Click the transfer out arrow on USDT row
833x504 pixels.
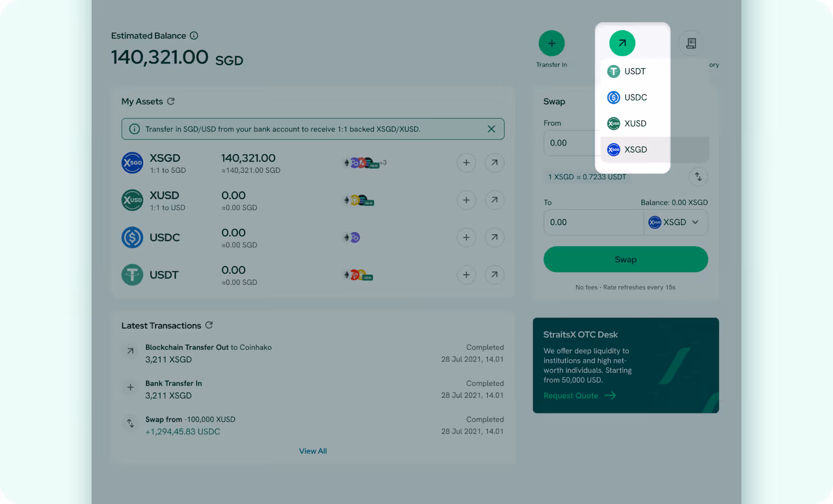pyautogui.click(x=495, y=275)
